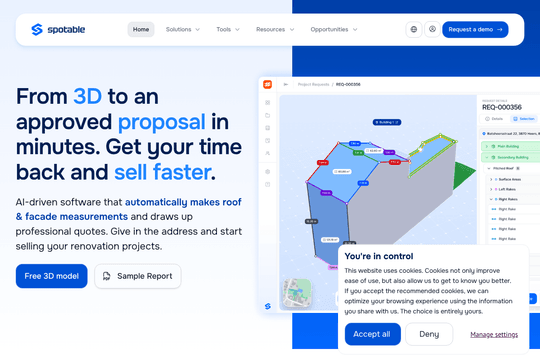Click the Free 3D model button
The height and width of the screenshot is (360, 540).
click(52, 276)
